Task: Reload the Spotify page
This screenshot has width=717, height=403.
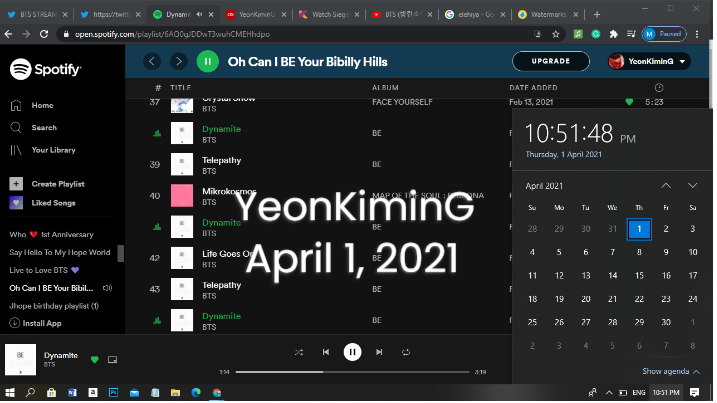Action: click(44, 34)
